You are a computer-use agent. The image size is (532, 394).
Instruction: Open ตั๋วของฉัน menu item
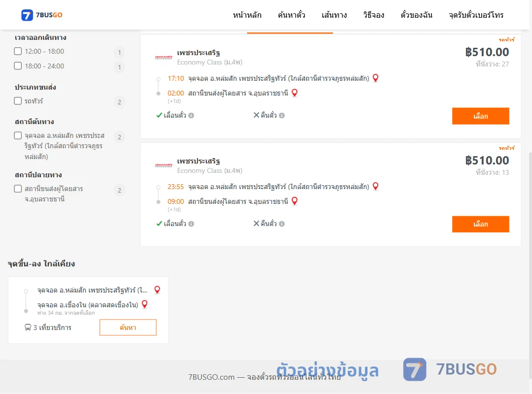416,15
